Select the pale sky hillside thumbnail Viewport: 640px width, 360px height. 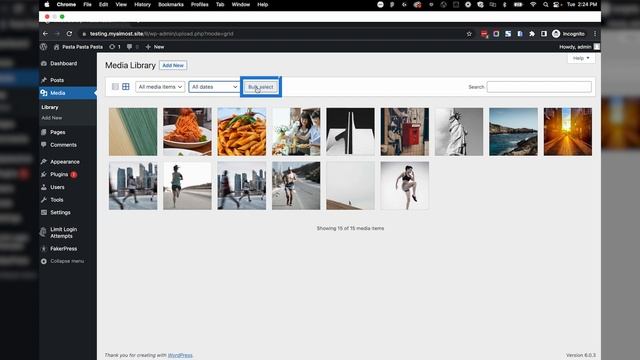350,186
